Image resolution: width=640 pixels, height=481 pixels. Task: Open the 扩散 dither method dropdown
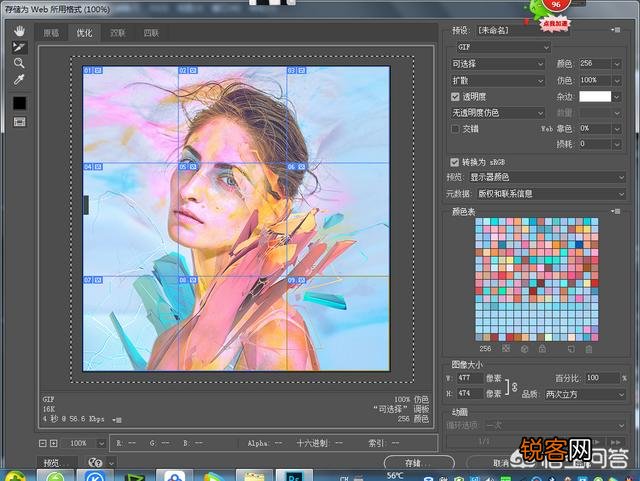(498, 81)
